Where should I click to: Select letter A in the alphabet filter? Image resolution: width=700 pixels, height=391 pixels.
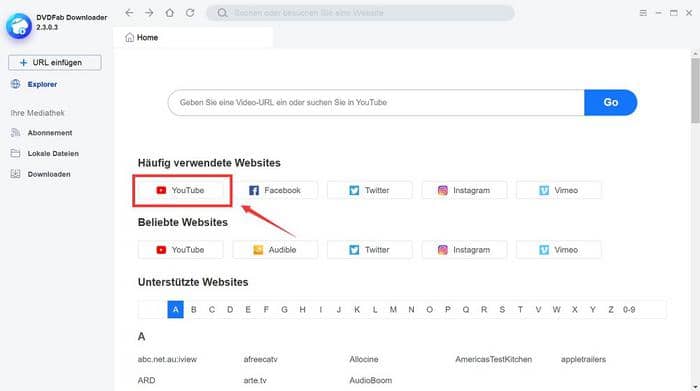click(175, 309)
